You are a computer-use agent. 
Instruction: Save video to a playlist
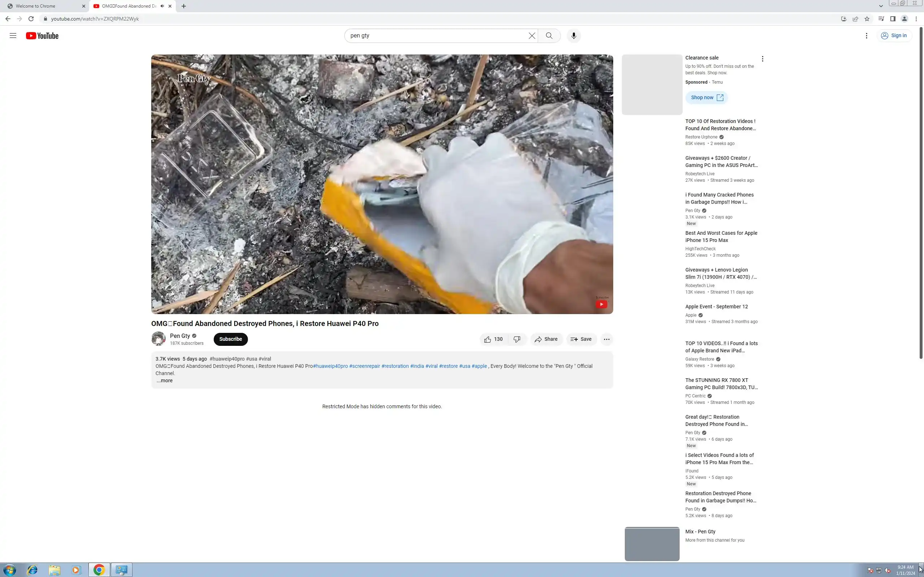coord(581,339)
